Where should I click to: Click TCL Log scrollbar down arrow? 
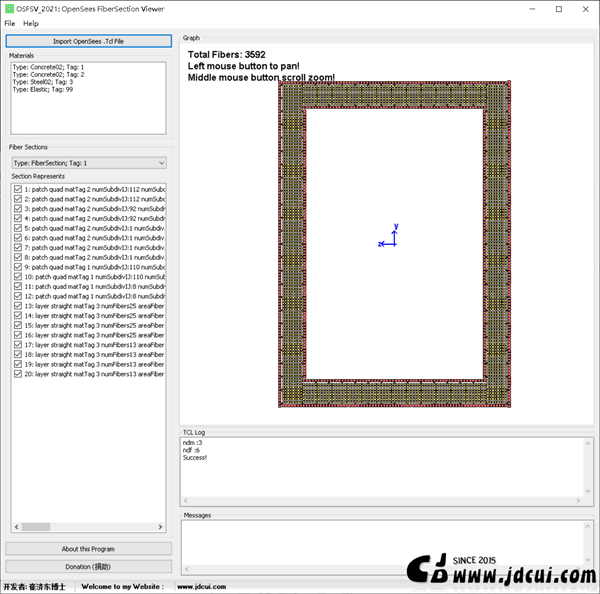tap(588, 491)
